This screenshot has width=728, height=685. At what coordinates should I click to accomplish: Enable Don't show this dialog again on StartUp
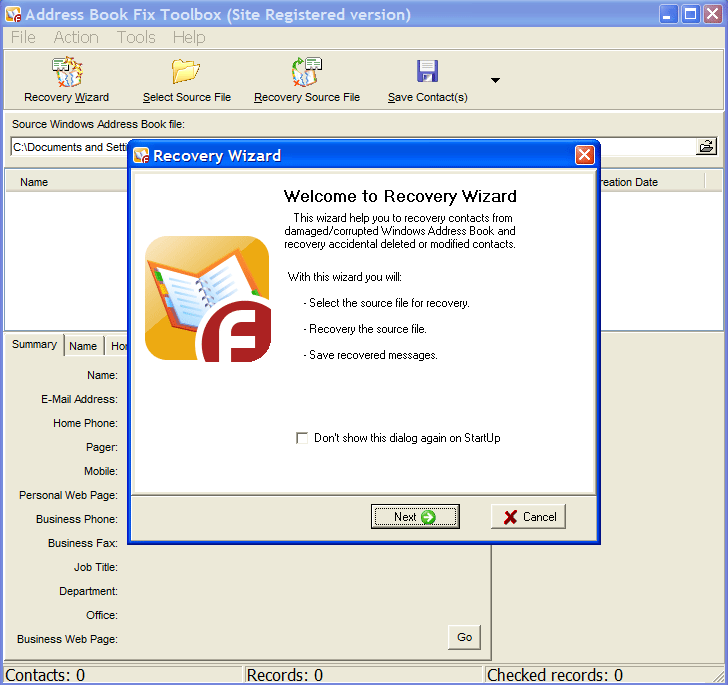point(302,438)
